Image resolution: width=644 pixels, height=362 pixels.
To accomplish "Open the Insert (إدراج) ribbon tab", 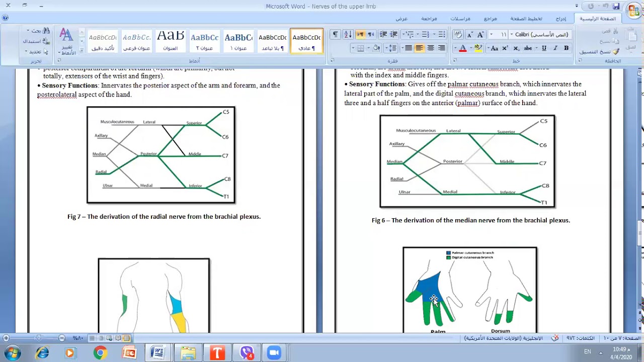I will point(561,19).
